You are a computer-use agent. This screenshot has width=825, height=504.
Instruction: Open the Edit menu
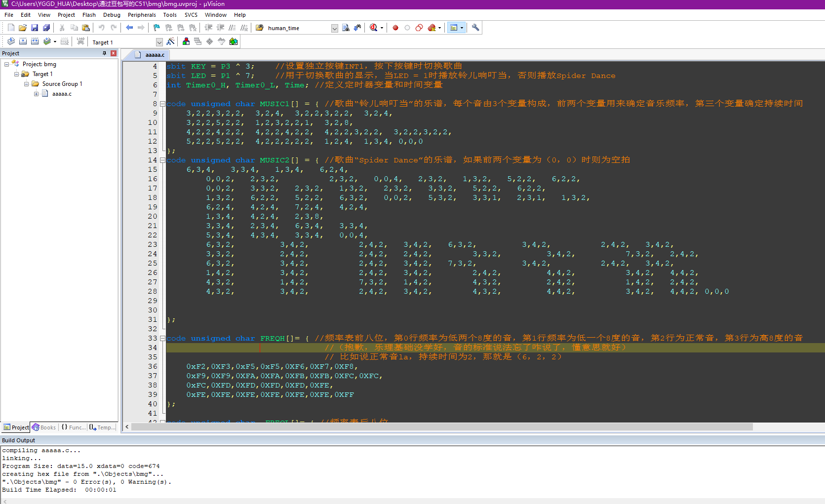[26, 15]
